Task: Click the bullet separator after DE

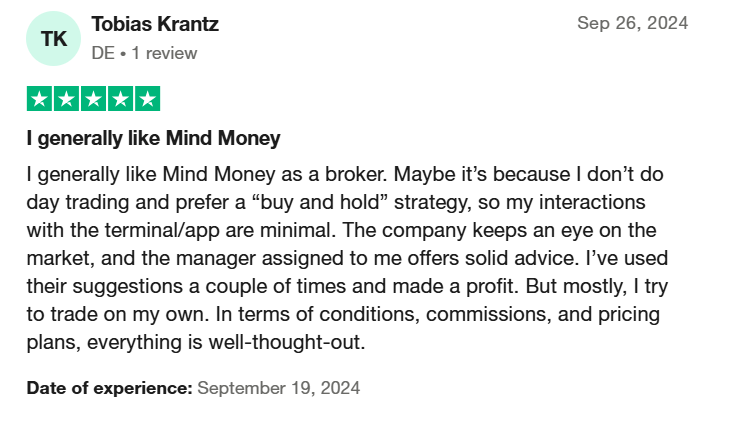Action: coord(123,54)
